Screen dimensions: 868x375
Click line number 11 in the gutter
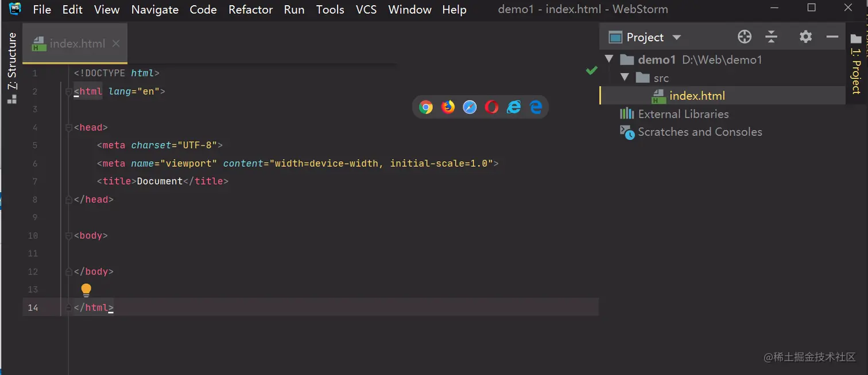pyautogui.click(x=33, y=253)
